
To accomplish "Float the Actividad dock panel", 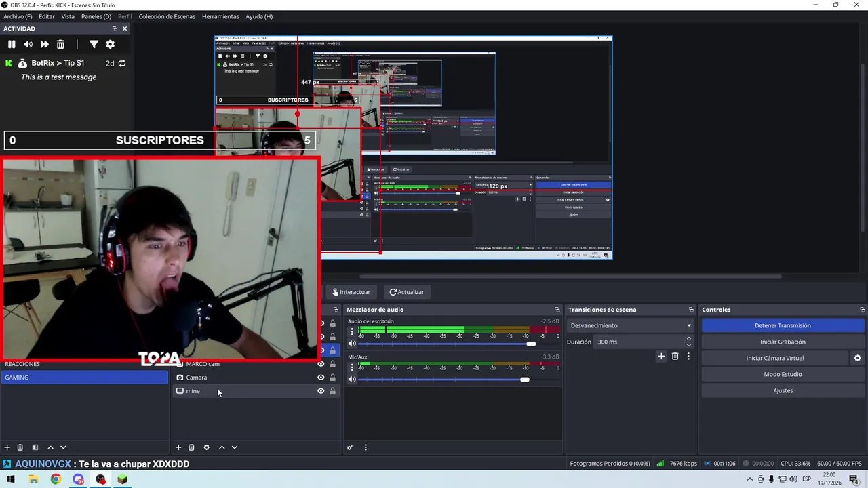I will coord(115,28).
